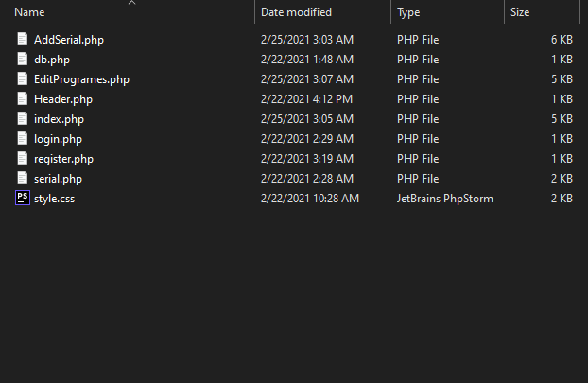
Task: Sort files by the Type column header
Action: (x=408, y=12)
